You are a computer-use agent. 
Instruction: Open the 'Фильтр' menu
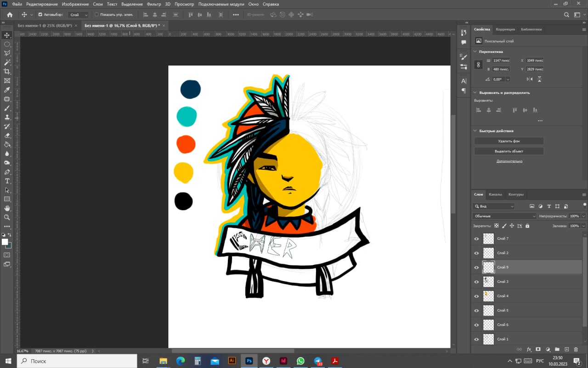(154, 4)
